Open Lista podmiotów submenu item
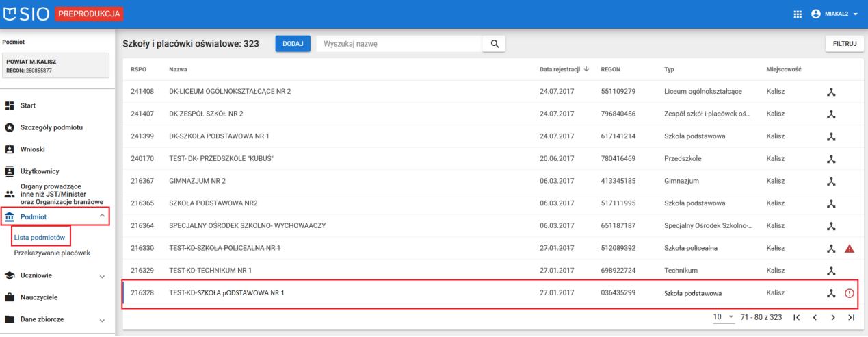 click(x=40, y=237)
